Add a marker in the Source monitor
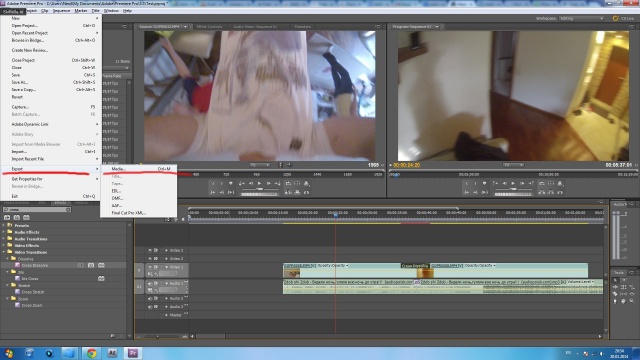The image size is (640, 360). (x=231, y=184)
